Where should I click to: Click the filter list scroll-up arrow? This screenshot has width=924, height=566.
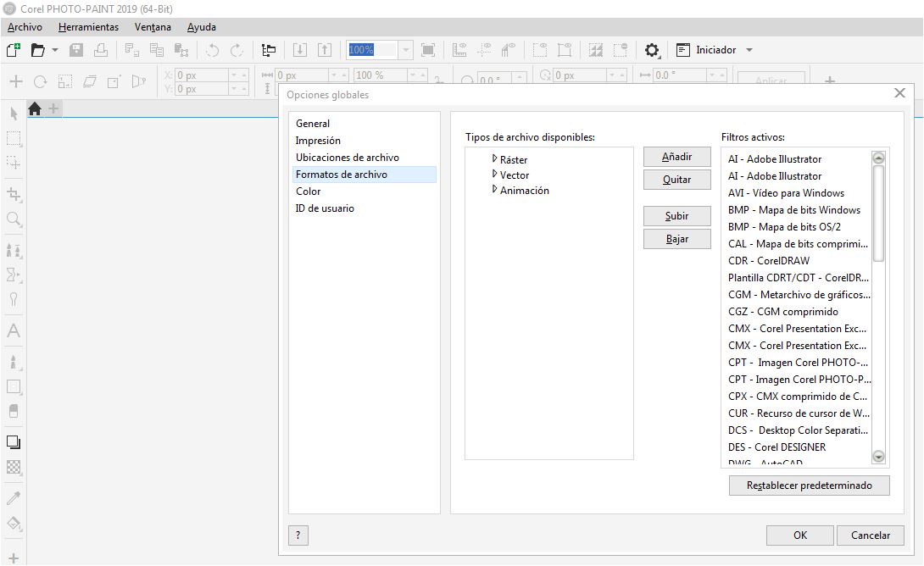pos(878,158)
